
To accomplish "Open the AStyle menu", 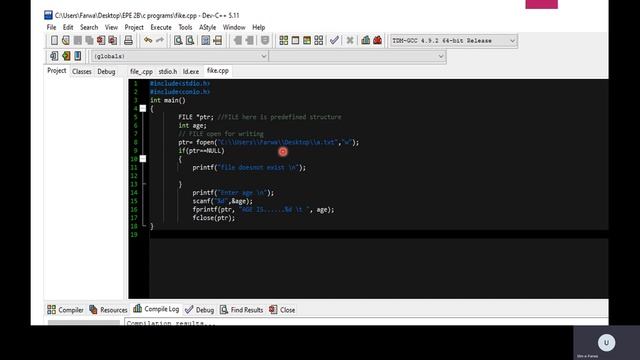I will (x=207, y=27).
